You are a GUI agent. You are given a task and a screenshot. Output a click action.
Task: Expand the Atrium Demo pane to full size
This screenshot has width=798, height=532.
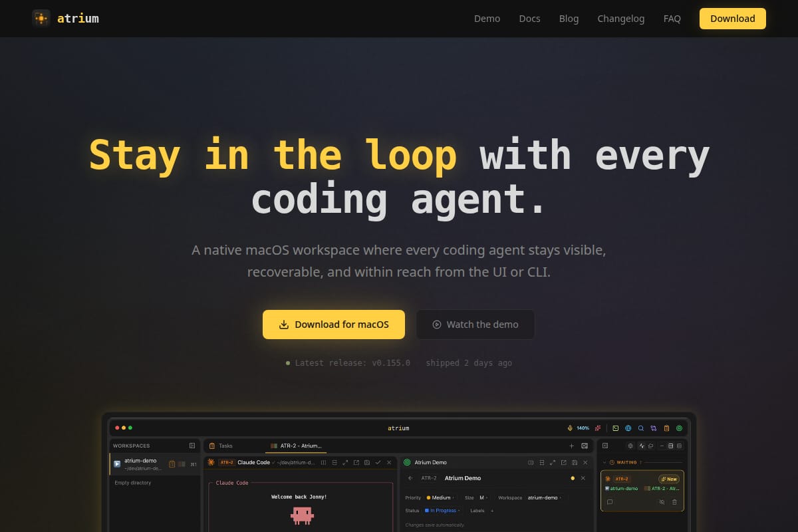tap(553, 462)
